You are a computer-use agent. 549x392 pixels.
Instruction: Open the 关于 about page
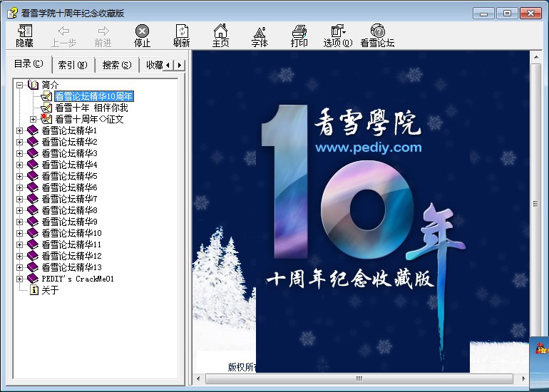click(50, 290)
